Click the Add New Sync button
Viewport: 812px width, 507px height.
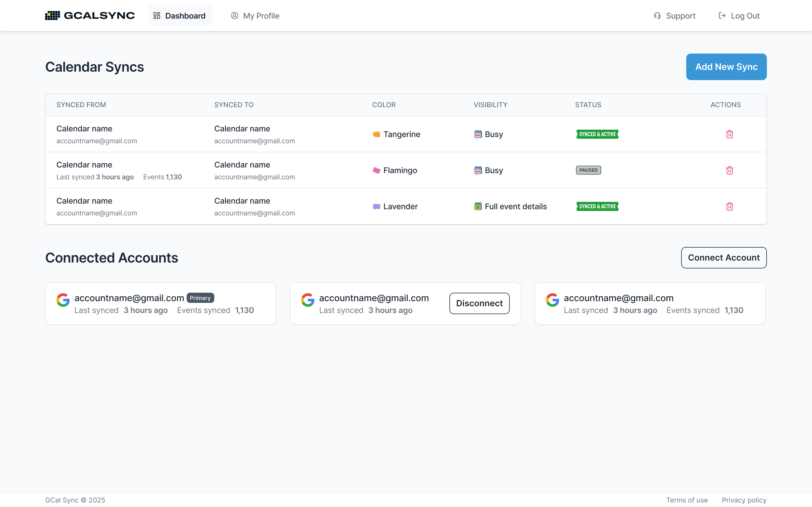pyautogui.click(x=726, y=67)
